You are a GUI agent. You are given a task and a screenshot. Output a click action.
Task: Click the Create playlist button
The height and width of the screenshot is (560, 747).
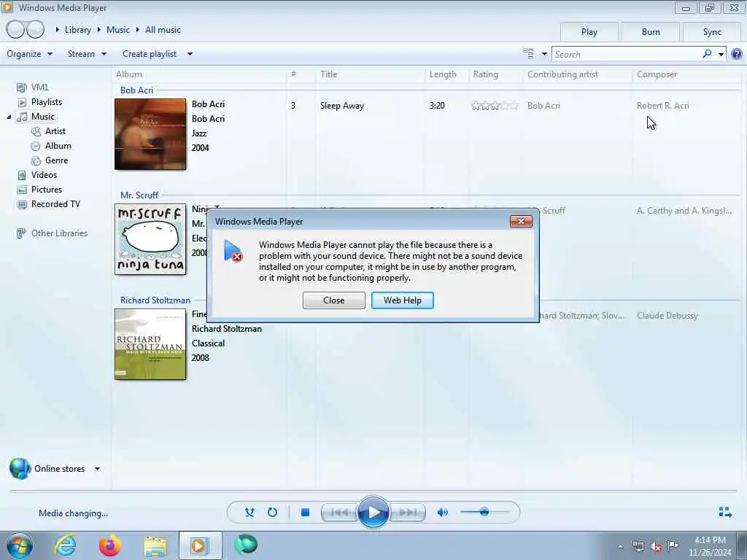150,54
